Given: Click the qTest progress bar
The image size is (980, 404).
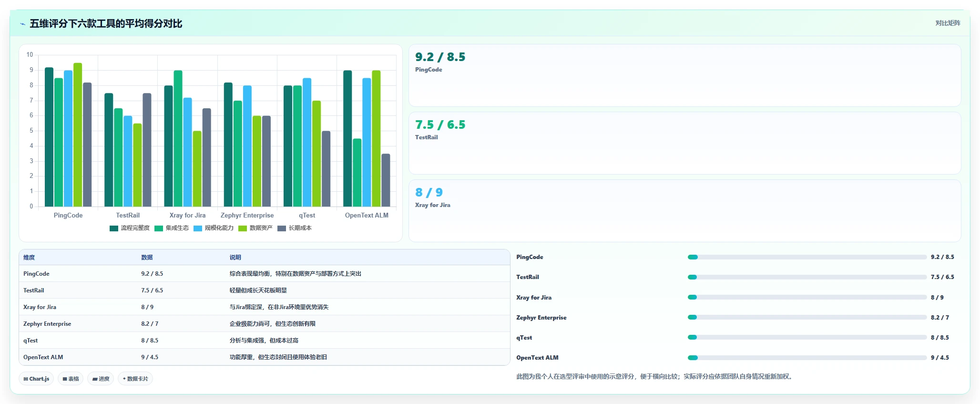Looking at the screenshot, I should (807, 337).
